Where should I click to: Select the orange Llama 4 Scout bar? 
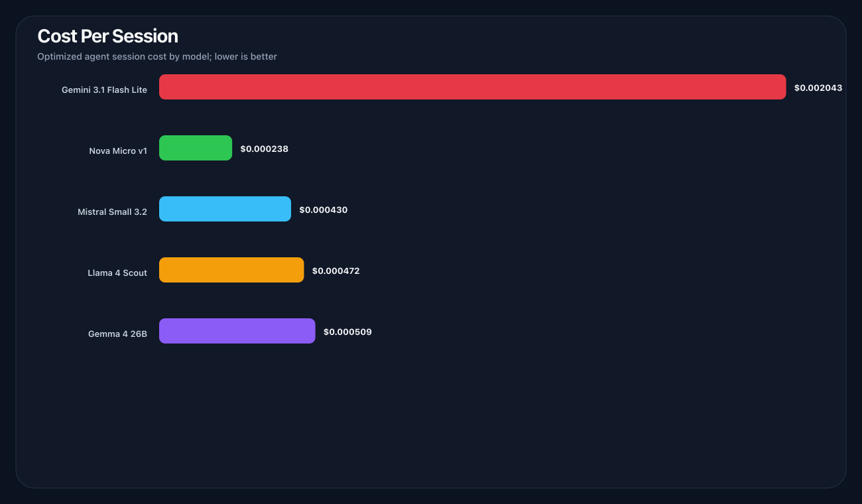[x=231, y=270]
